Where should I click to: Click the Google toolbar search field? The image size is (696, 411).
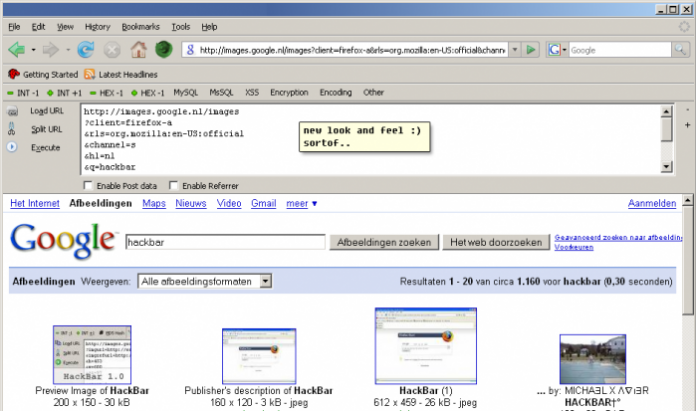pyautogui.click(x=620, y=50)
